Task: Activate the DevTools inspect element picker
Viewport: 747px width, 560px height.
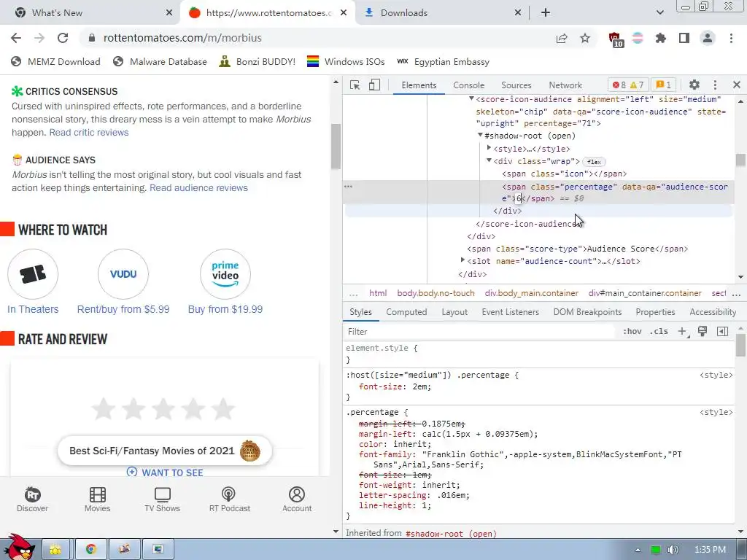Action: pos(355,85)
